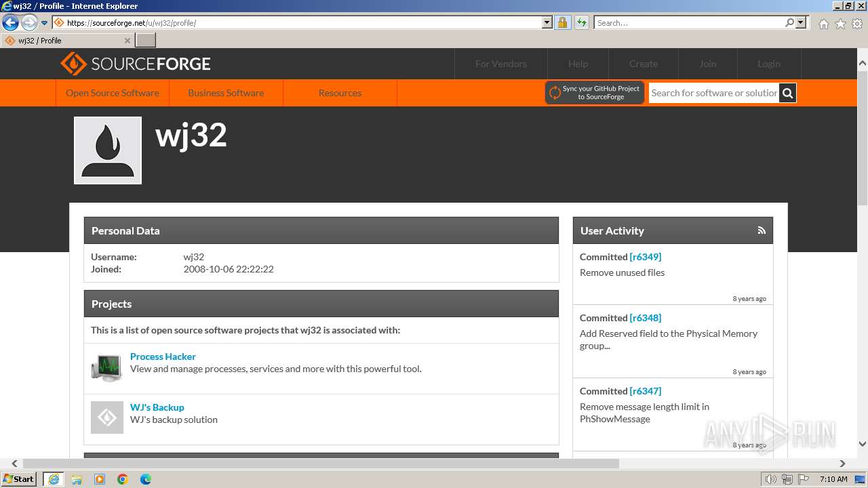The image size is (868, 488).
Task: Click the joined date 2008-10-06 22:22:22
Action: (x=229, y=269)
